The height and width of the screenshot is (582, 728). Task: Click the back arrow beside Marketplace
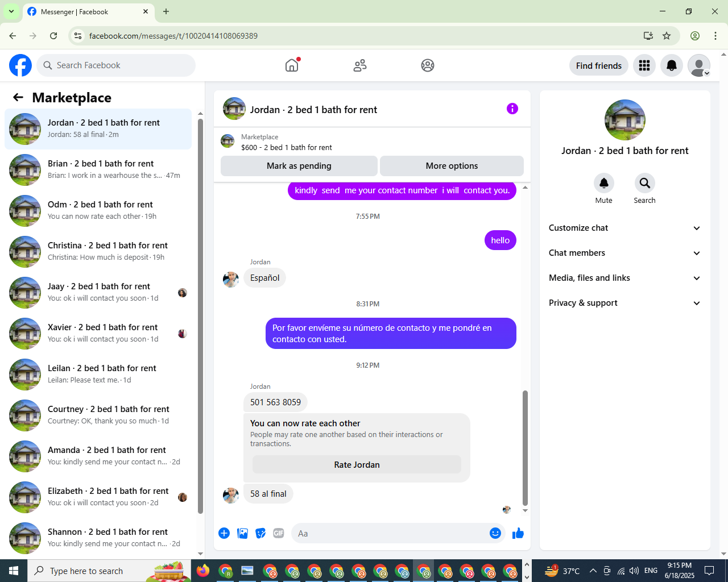[x=18, y=97]
